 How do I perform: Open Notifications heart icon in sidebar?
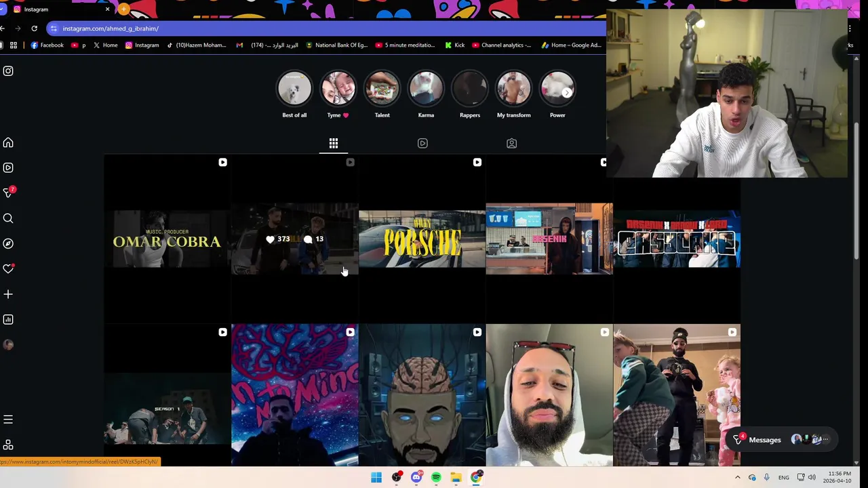[x=8, y=269]
